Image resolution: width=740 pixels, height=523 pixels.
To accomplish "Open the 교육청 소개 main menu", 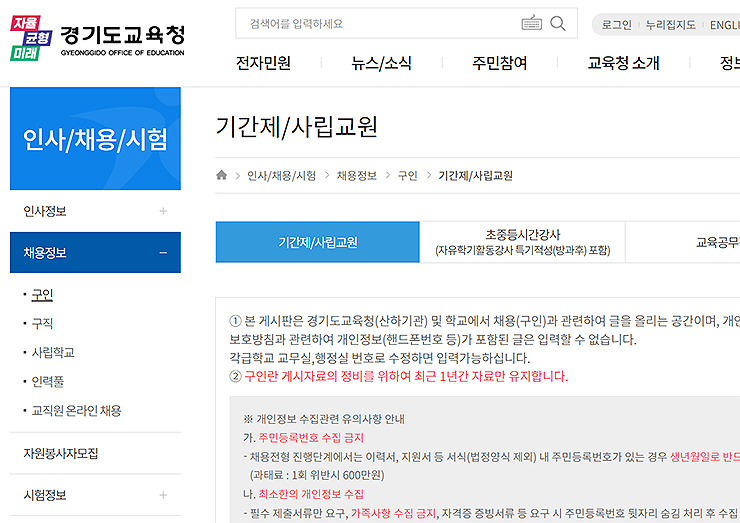I will point(623,63).
